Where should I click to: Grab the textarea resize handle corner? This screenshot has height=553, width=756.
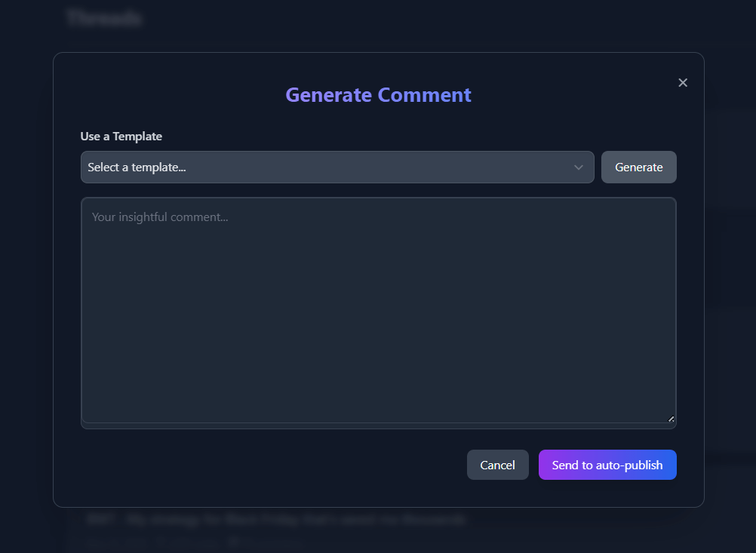point(671,419)
